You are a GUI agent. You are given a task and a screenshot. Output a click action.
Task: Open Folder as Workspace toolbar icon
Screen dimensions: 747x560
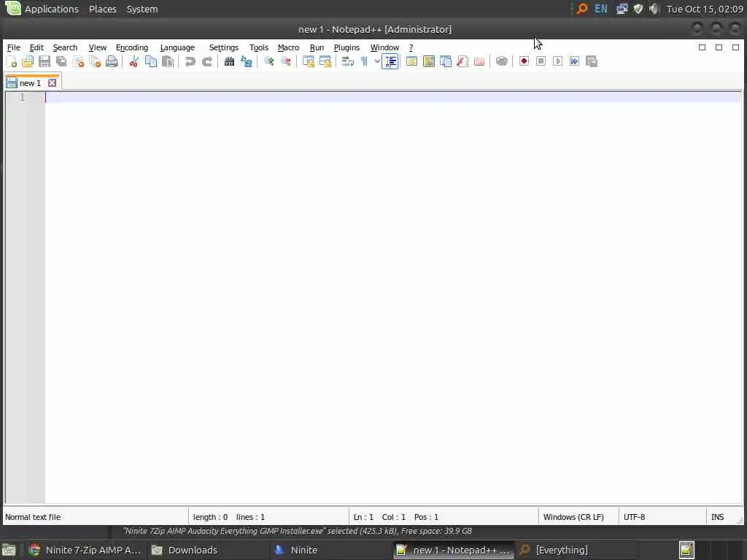click(x=479, y=61)
